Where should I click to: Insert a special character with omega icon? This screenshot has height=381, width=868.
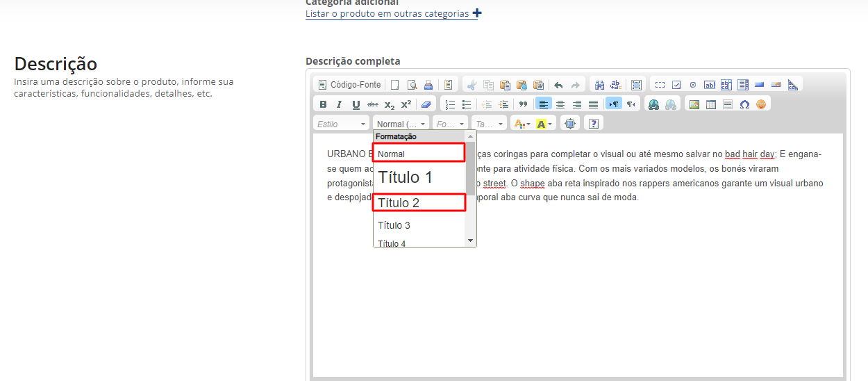[x=744, y=104]
